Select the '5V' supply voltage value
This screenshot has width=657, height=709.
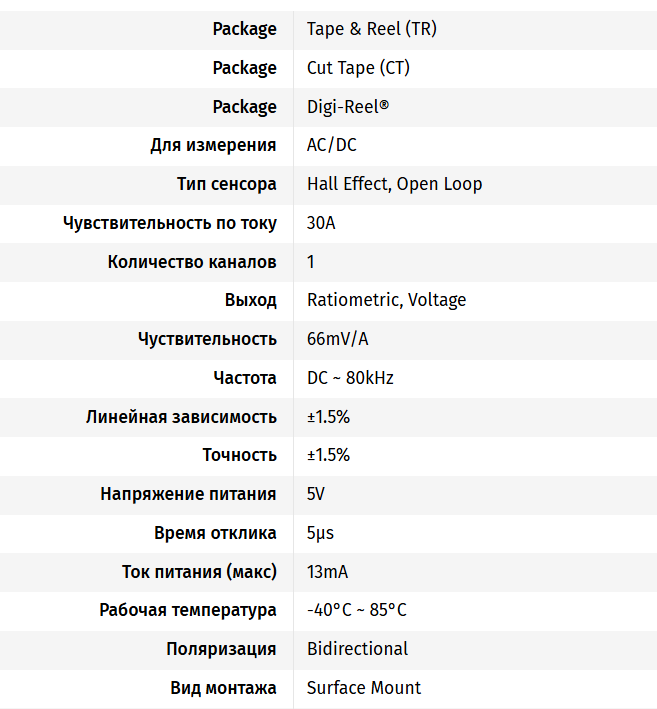tap(316, 494)
